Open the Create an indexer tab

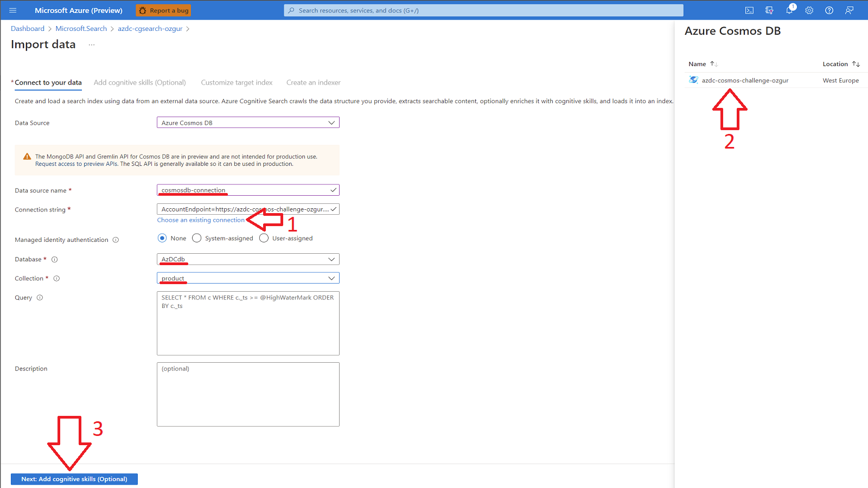pyautogui.click(x=313, y=82)
